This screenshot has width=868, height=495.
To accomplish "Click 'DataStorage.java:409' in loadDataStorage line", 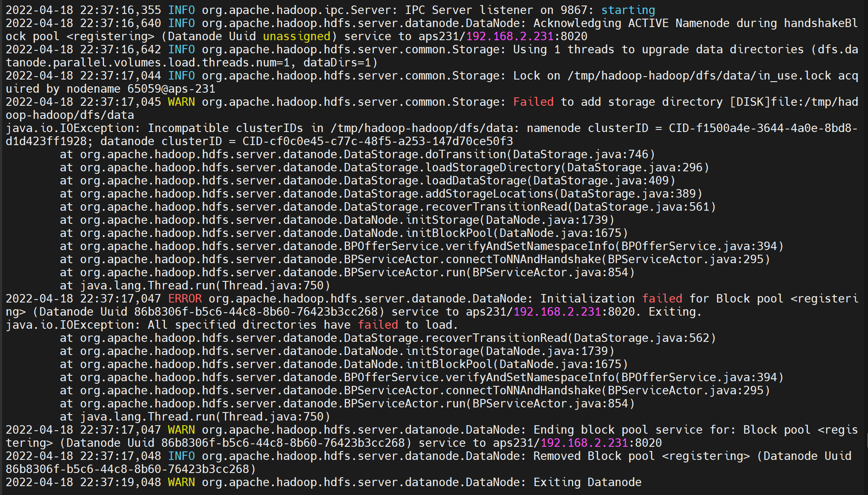I will [x=601, y=181].
